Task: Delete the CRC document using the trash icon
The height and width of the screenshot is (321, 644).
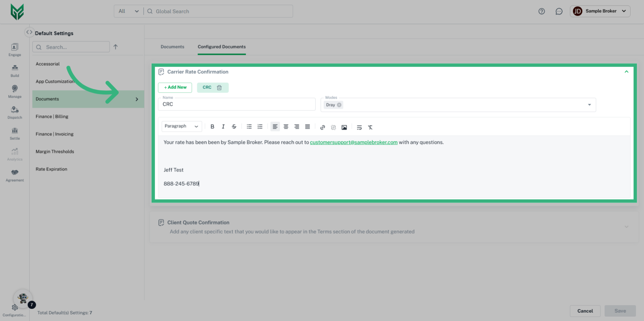Action: pos(219,88)
